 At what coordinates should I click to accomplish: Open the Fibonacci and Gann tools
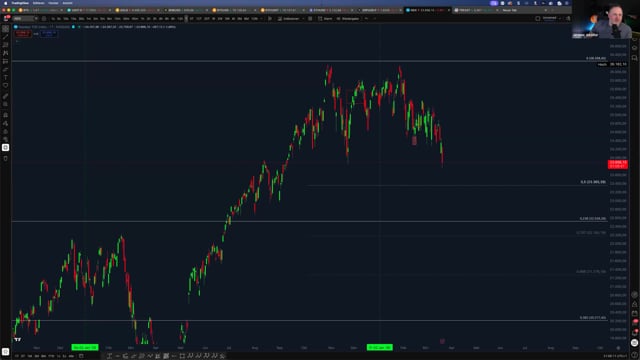tap(5, 45)
